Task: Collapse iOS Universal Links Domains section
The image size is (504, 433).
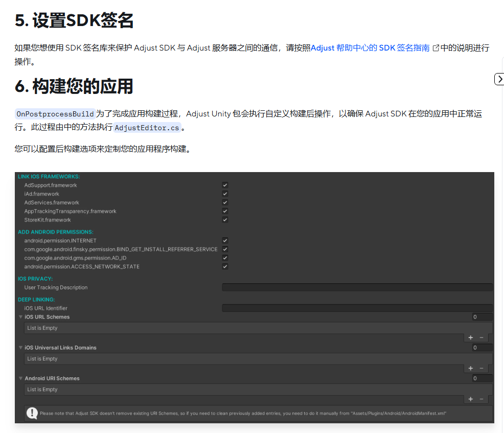Action: click(21, 348)
